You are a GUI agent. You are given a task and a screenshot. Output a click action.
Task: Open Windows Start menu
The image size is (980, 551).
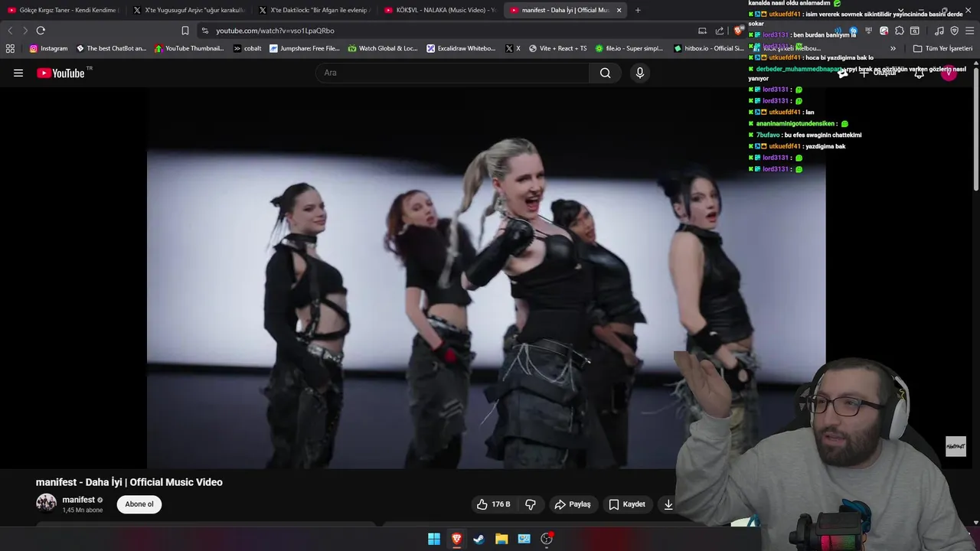[x=434, y=539]
